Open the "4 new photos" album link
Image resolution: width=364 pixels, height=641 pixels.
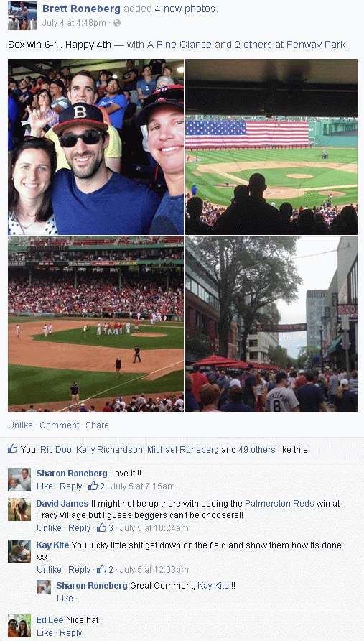[185, 9]
